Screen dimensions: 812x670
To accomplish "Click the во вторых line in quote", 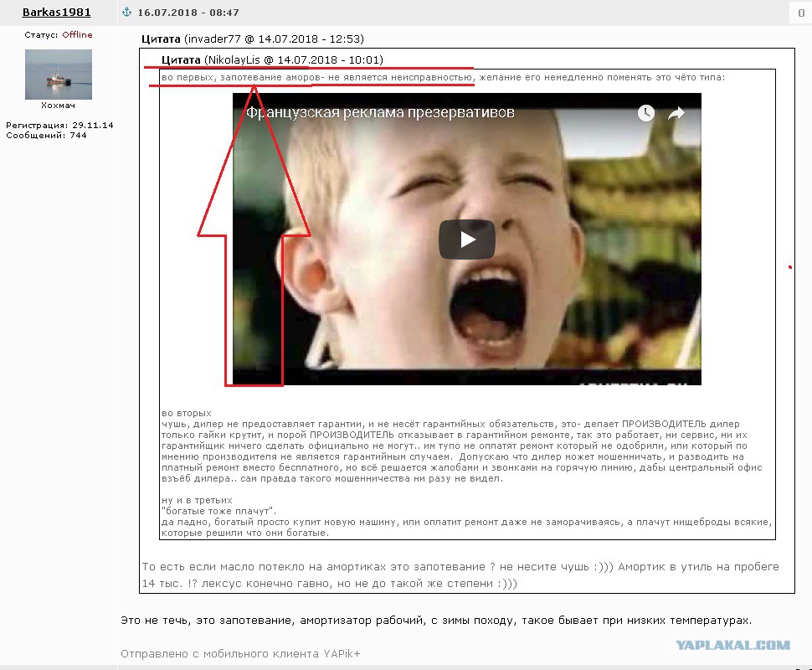I will click(187, 413).
